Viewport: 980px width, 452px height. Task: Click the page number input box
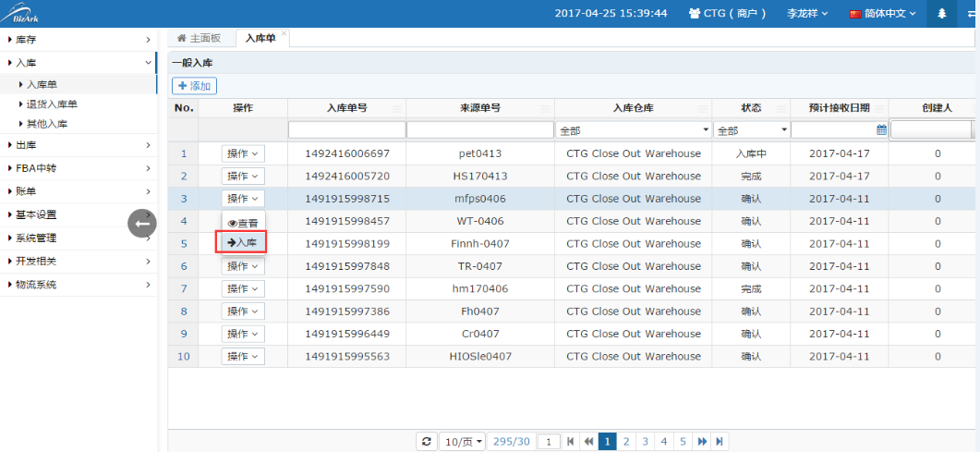click(x=549, y=442)
